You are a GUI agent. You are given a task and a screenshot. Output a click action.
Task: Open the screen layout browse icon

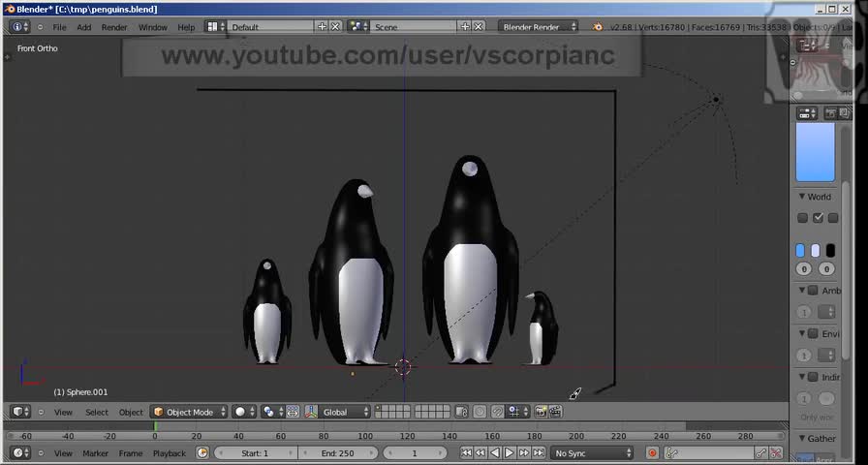(215, 26)
